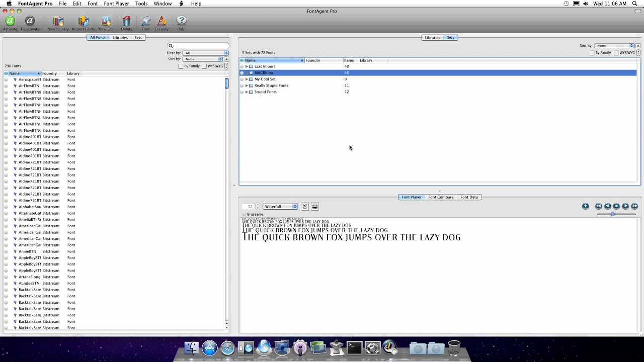Select the MACRhino set row
644x362 pixels.
[438, 73]
